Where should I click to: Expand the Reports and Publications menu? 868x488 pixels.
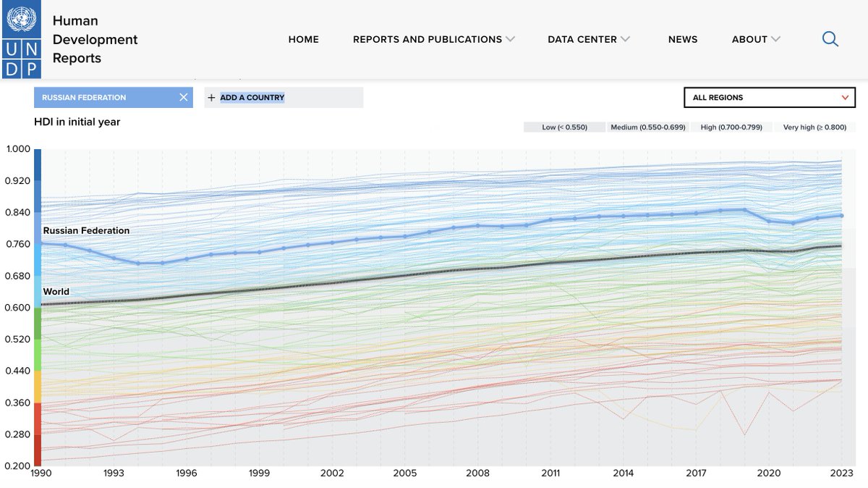(434, 40)
